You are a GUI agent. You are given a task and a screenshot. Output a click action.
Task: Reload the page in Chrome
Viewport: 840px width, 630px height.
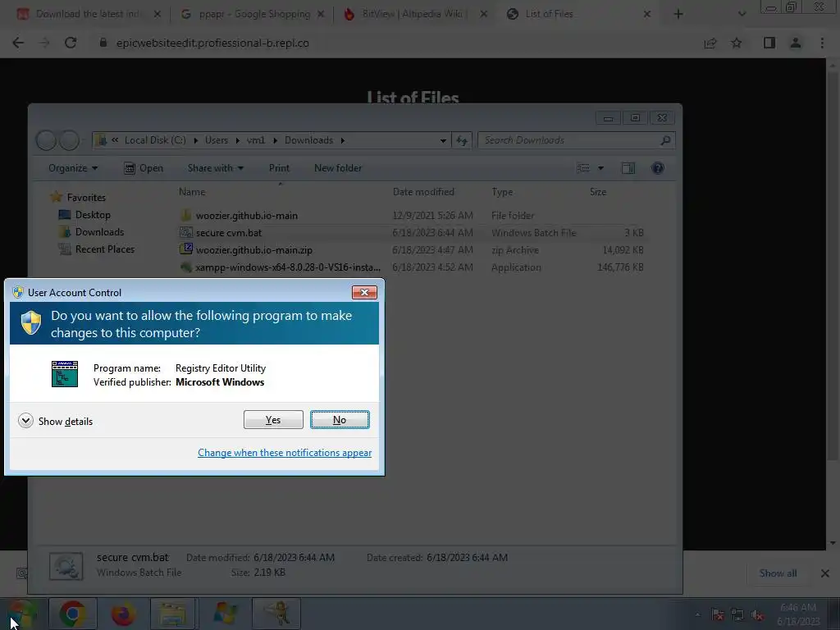point(71,43)
